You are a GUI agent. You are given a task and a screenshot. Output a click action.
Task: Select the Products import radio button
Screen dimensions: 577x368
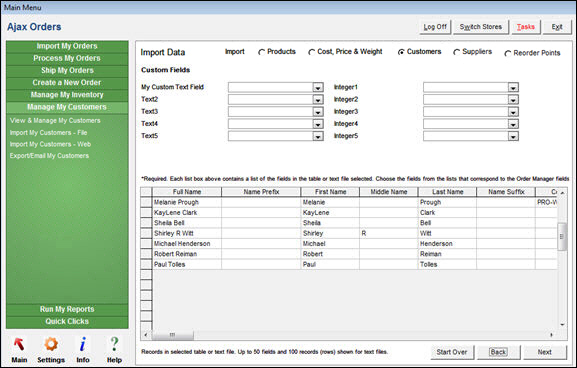click(x=262, y=52)
